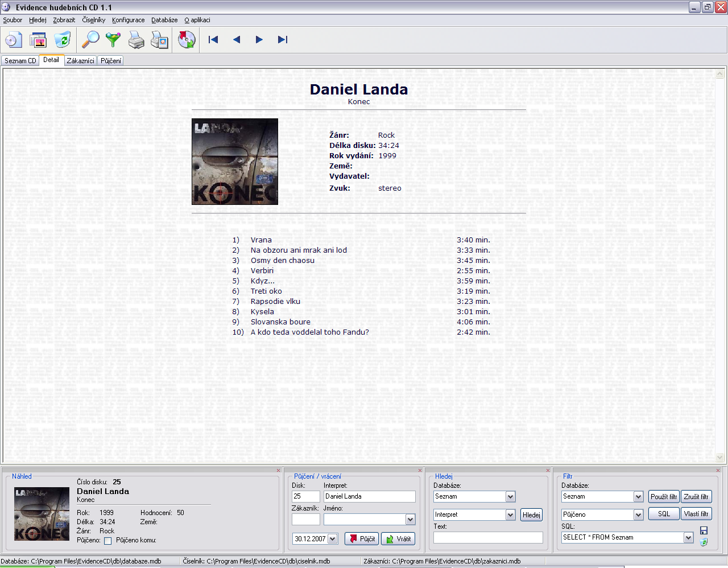
Task: Close the Filtr panel
Action: click(x=718, y=470)
